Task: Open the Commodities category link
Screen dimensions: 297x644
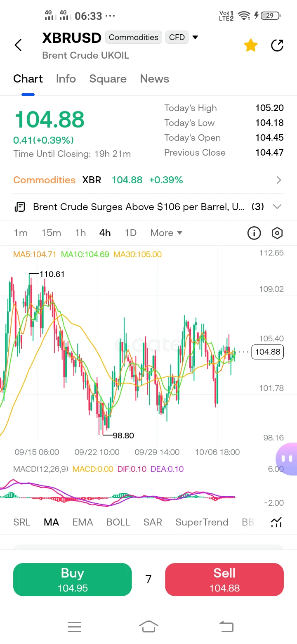Action: coord(45,180)
